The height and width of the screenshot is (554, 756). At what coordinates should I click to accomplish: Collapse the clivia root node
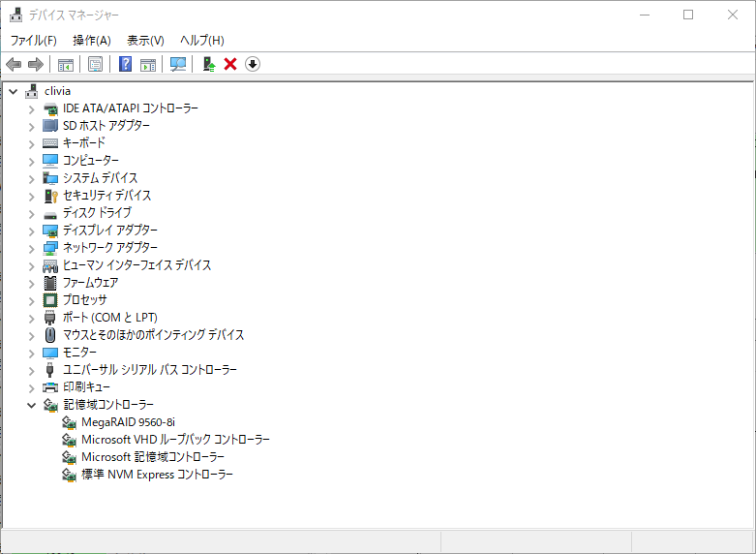14,91
